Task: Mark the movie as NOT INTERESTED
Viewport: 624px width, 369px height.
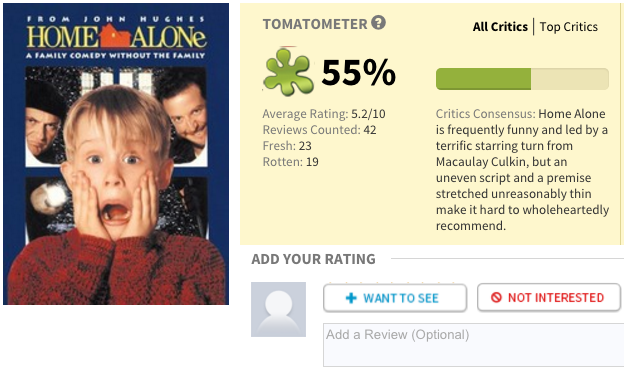Action: pyautogui.click(x=549, y=297)
